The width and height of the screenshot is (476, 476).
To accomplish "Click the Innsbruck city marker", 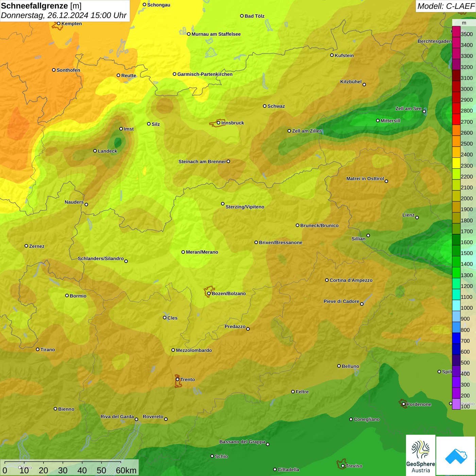I will (x=219, y=123).
